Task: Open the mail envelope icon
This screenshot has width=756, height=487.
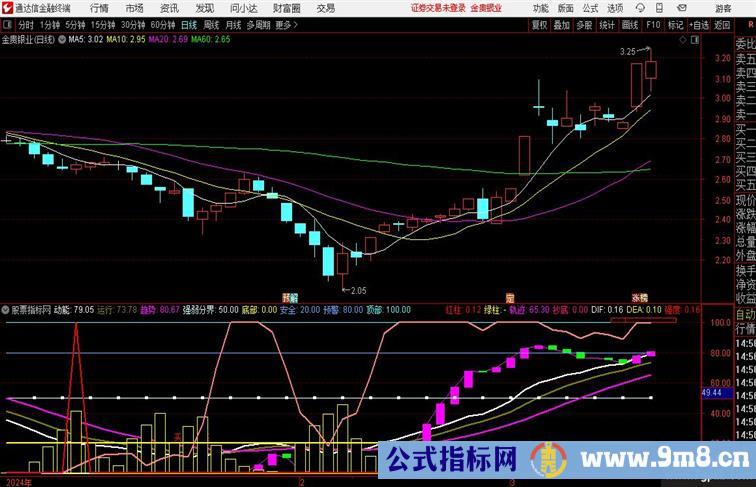Action: pyautogui.click(x=682, y=8)
